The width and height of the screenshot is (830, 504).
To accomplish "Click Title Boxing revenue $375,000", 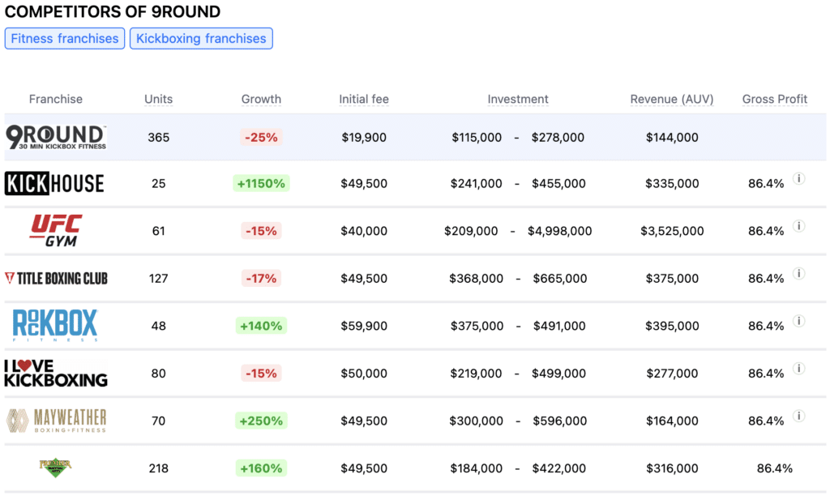I will (672, 279).
